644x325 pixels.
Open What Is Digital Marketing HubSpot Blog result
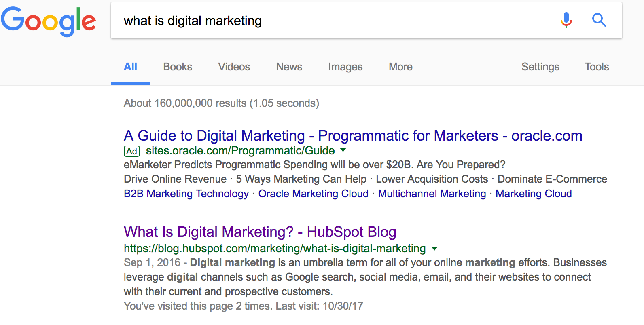(x=260, y=232)
